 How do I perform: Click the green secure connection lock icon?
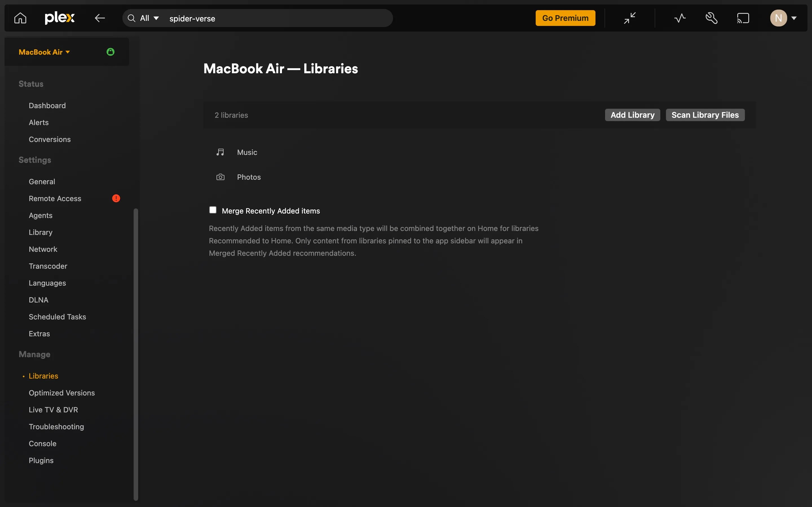pyautogui.click(x=111, y=52)
